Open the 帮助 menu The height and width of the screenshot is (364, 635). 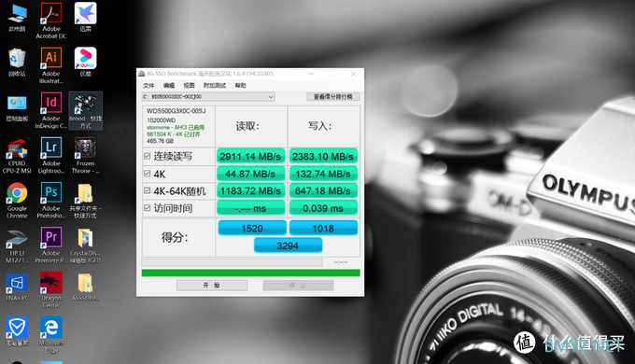point(241,86)
